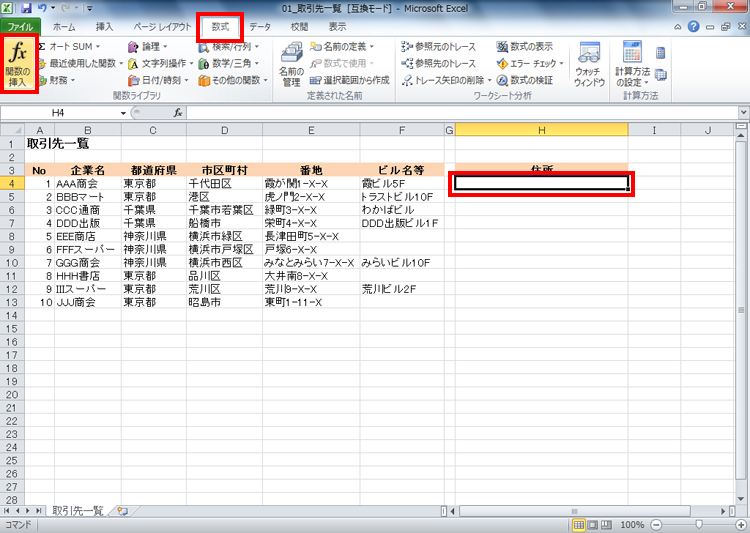Click into the formula bar input
The width and height of the screenshot is (750, 533).
click(463, 113)
